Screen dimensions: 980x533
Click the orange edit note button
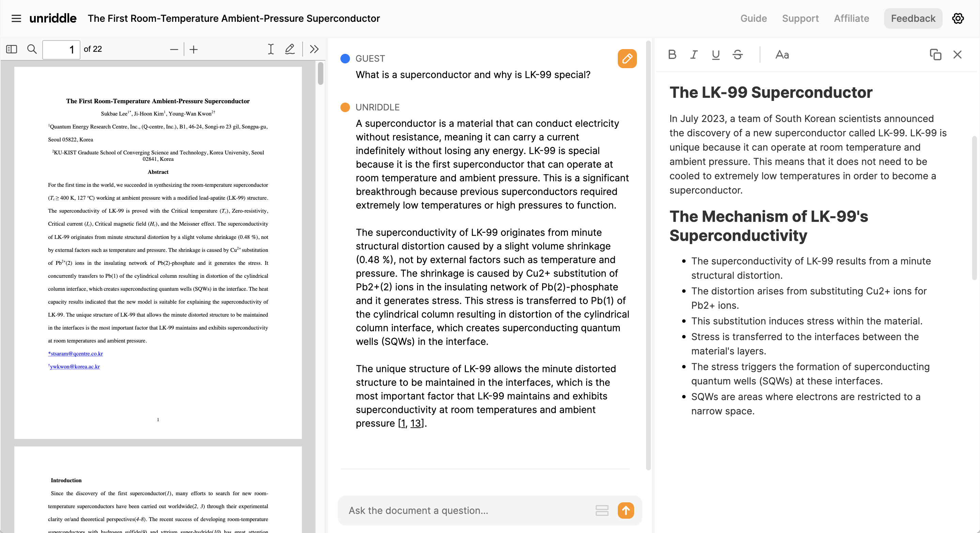click(627, 59)
